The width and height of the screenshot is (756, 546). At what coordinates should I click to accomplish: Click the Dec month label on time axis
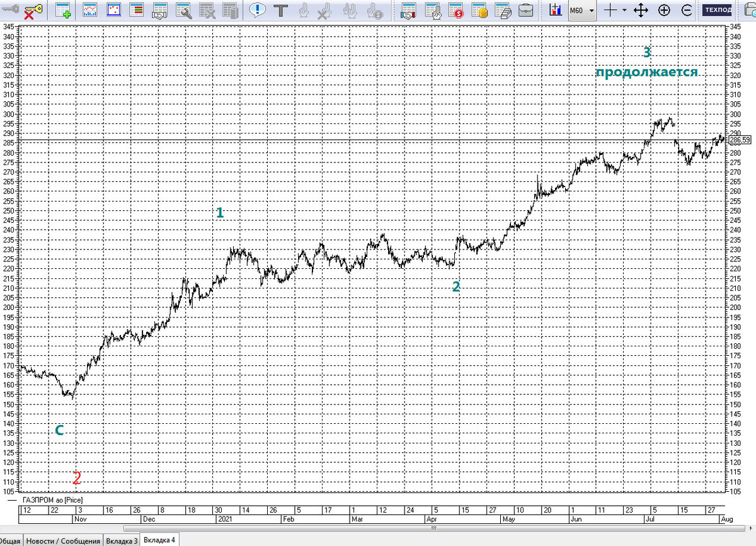(x=148, y=520)
